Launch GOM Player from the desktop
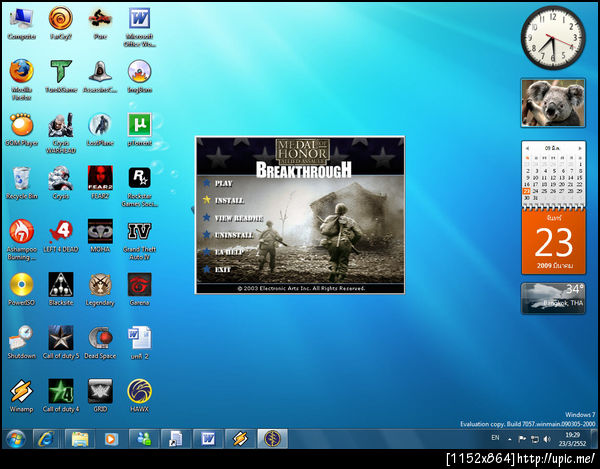The height and width of the screenshot is (469, 600). (21, 130)
